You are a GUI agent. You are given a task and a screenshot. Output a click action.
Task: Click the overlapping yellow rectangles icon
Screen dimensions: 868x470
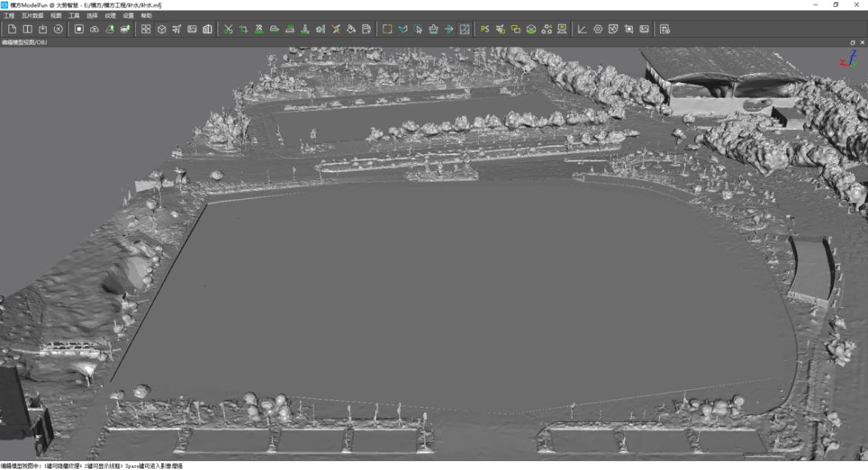(516, 29)
